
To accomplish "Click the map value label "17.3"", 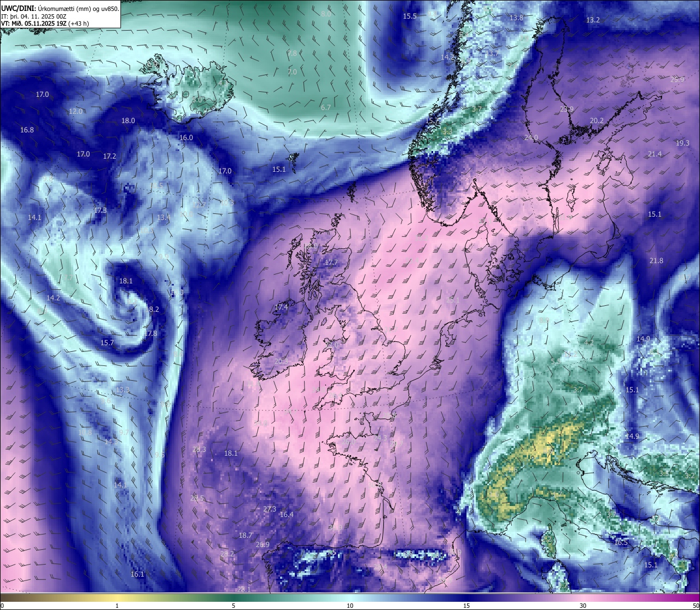I will tap(100, 210).
